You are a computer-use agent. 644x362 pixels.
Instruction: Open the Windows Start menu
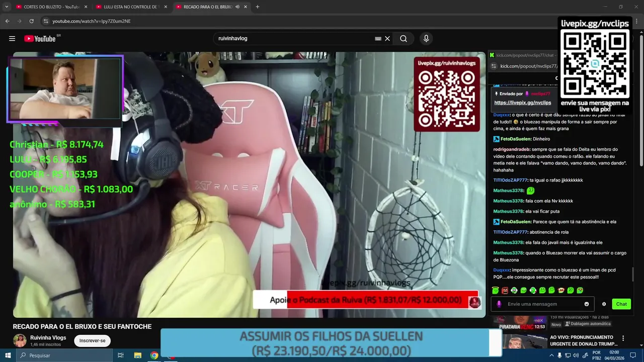tap(8, 355)
